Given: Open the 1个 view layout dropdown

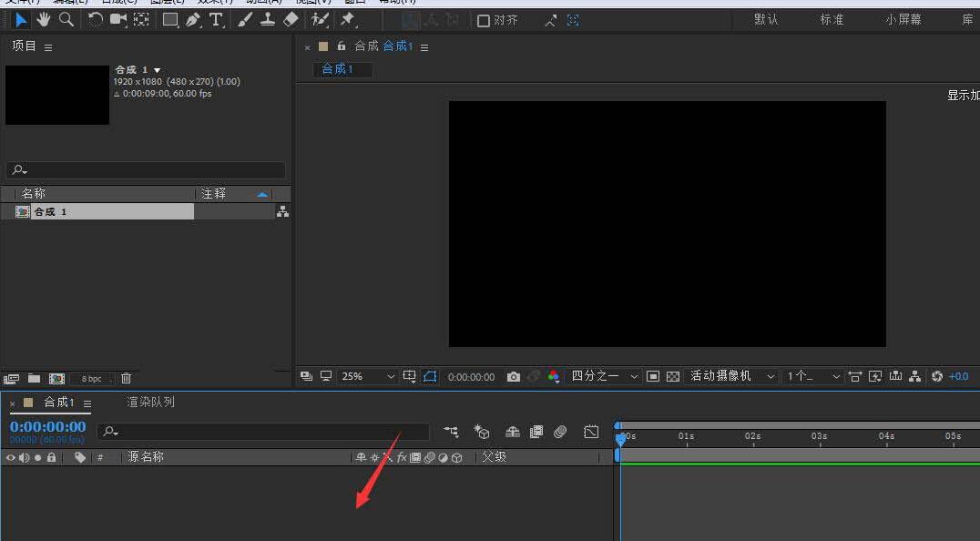Looking at the screenshot, I should click(x=813, y=376).
